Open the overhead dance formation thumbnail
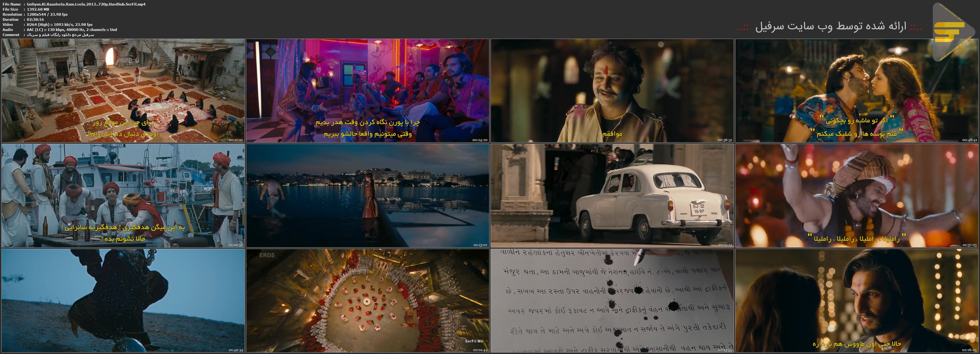The image size is (980, 354). tap(368, 300)
